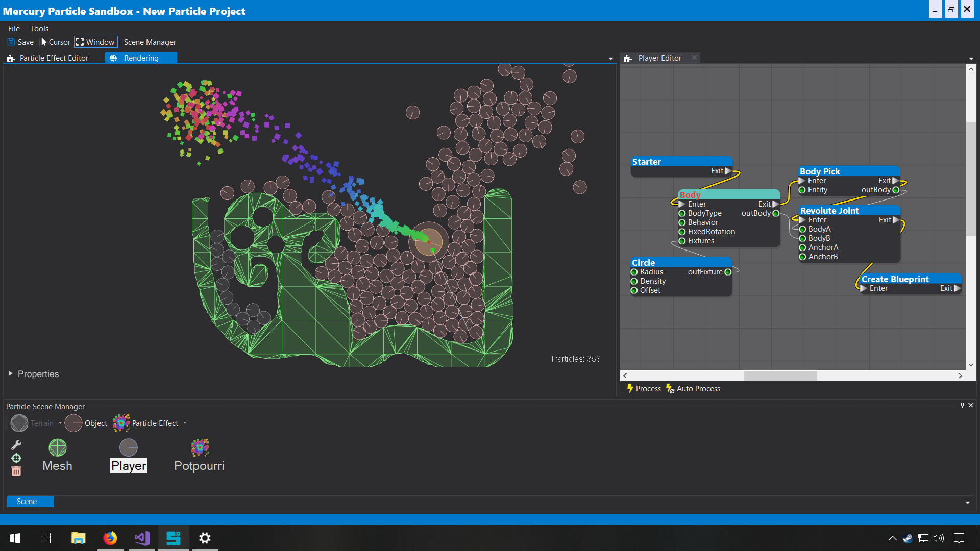Viewport: 980px width, 551px height.
Task: Open the Terrain dropdown arrow
Action: pos(60,423)
